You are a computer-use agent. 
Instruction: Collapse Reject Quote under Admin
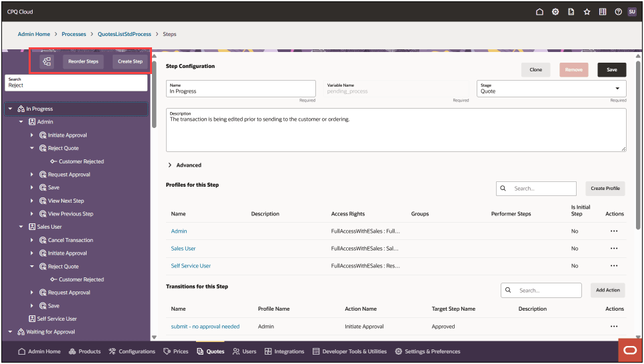click(31, 148)
